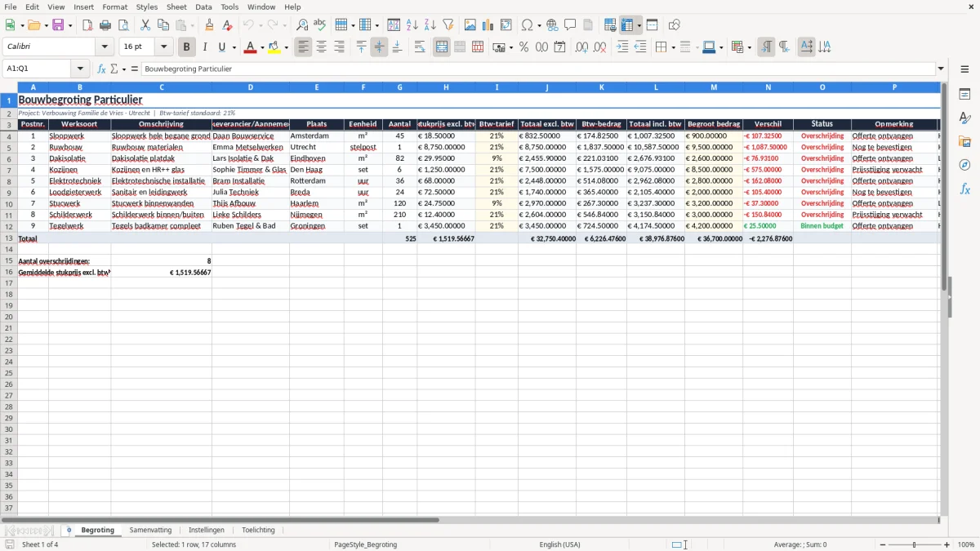
Task: Sort descending Z to A
Action: pos(430,25)
